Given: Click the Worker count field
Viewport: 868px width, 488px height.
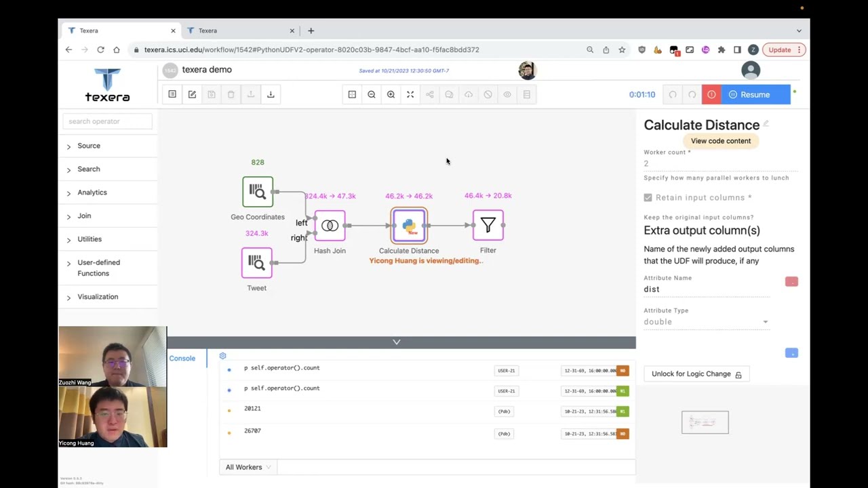Looking at the screenshot, I should (720, 163).
